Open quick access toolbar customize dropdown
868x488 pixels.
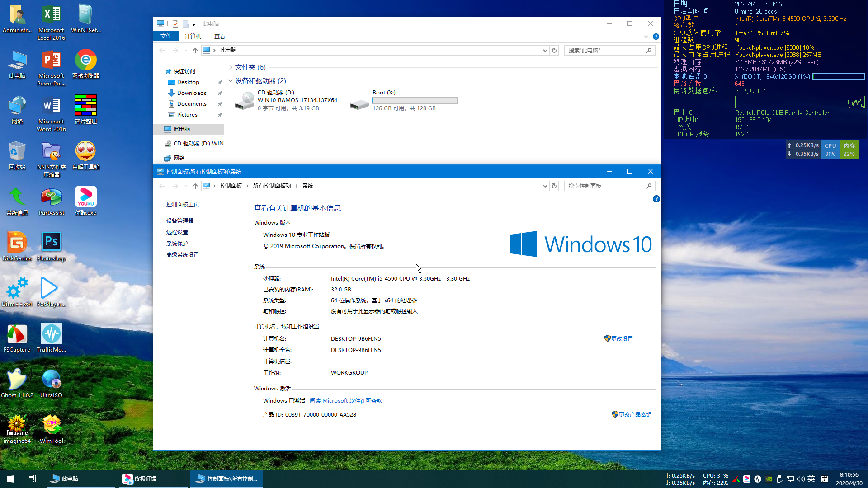193,24
